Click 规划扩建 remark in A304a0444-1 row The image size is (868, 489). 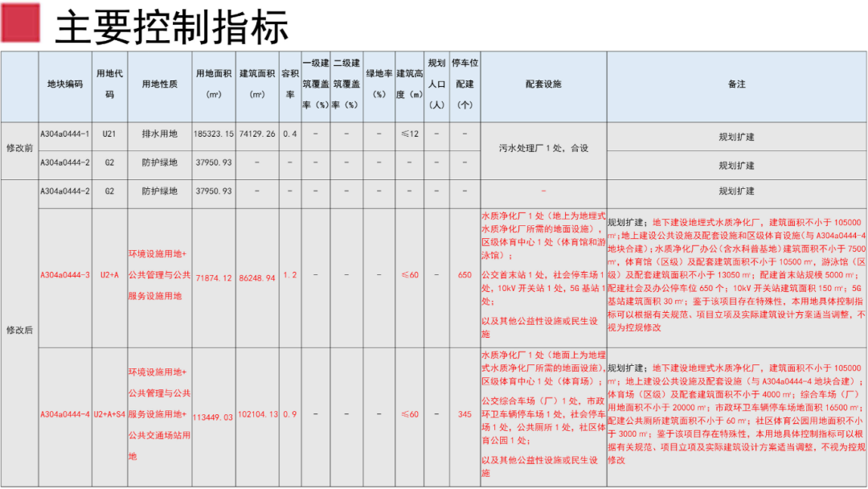click(737, 138)
